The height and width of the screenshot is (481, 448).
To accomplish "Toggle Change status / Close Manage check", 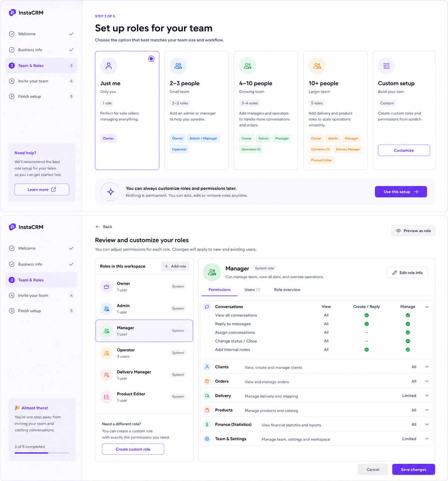I will pyautogui.click(x=408, y=341).
